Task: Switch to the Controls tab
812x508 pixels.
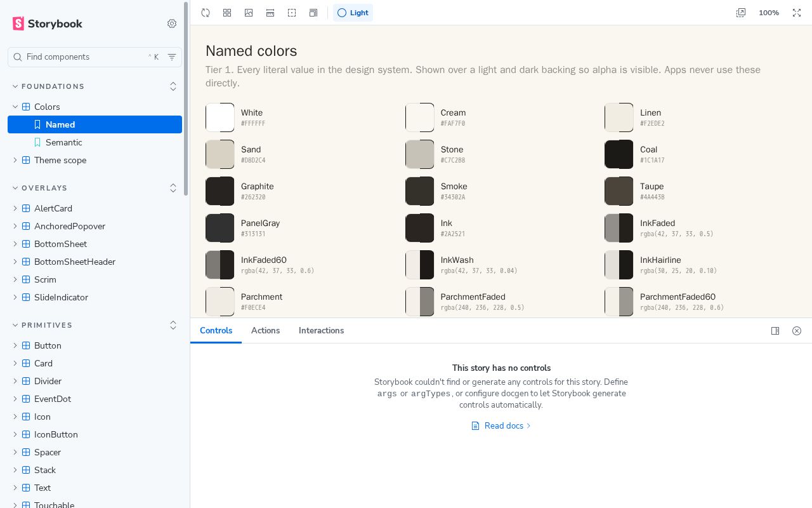Action: [216, 331]
